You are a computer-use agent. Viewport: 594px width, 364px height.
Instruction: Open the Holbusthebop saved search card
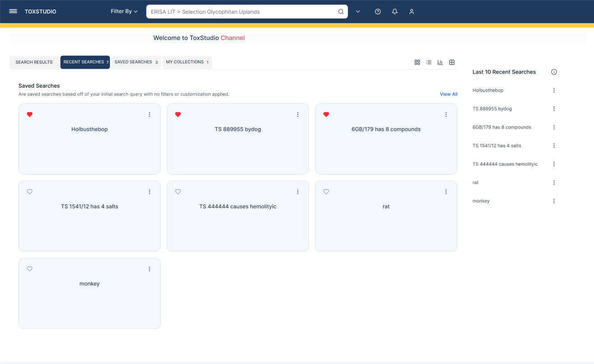click(x=89, y=139)
